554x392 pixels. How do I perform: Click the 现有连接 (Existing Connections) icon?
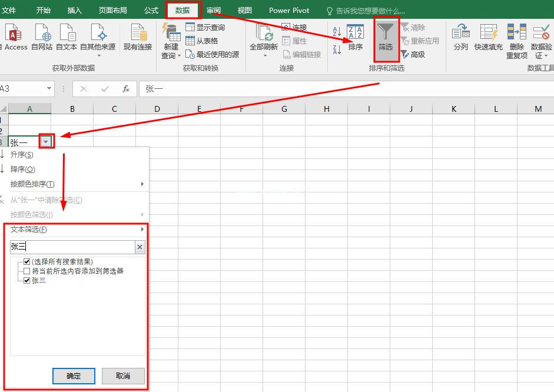[138, 33]
